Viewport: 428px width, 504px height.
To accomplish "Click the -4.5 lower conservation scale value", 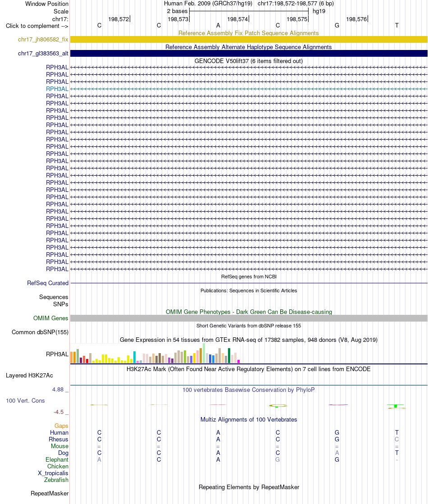I will (59, 412).
